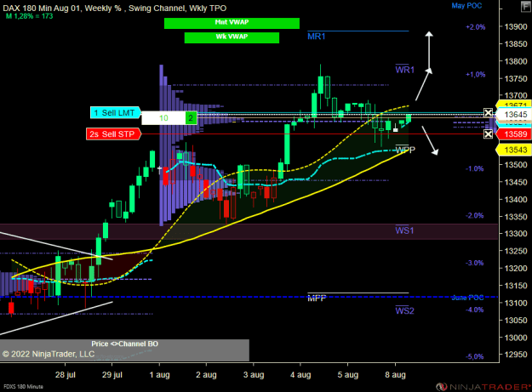Click the '3 aug' date on the time axis
This screenshot has height=392, width=532.
pos(254,375)
